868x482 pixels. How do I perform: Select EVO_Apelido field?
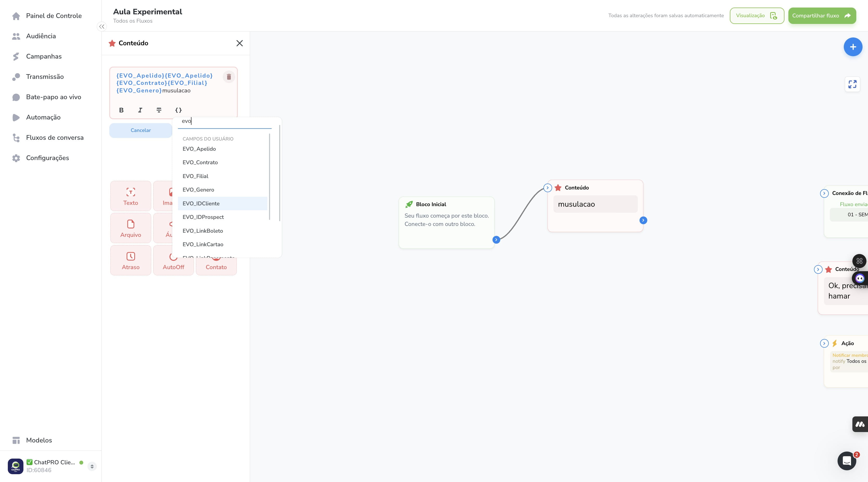coord(222,149)
